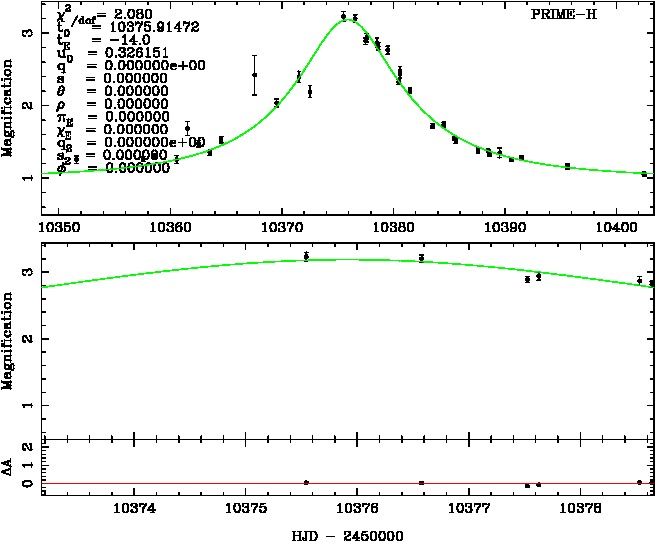Select the t0 value 10375.91472 text
Image resolution: width=655 pixels, height=542 pixels.
[x=143, y=27]
